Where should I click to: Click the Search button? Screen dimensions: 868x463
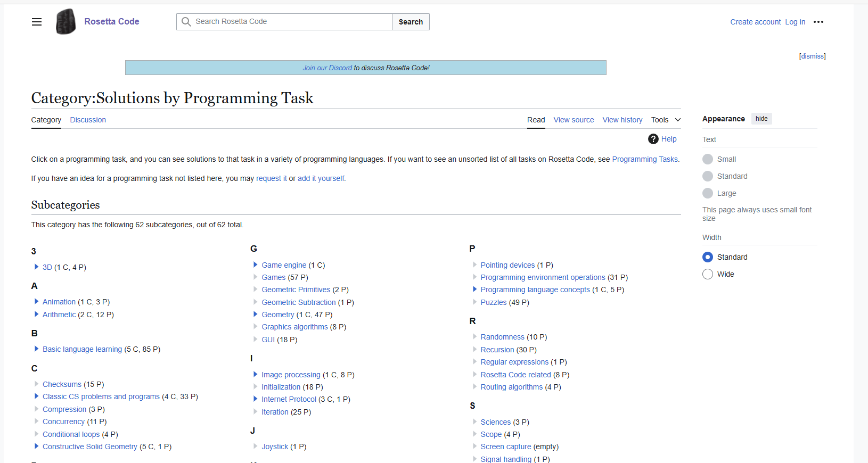pyautogui.click(x=411, y=22)
